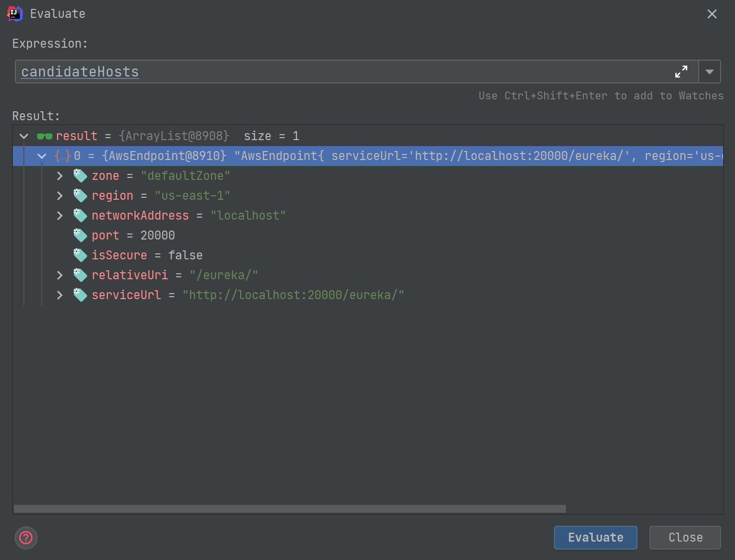The height and width of the screenshot is (560, 735).
Task: Click the object braces icon of element 0
Action: [63, 156]
